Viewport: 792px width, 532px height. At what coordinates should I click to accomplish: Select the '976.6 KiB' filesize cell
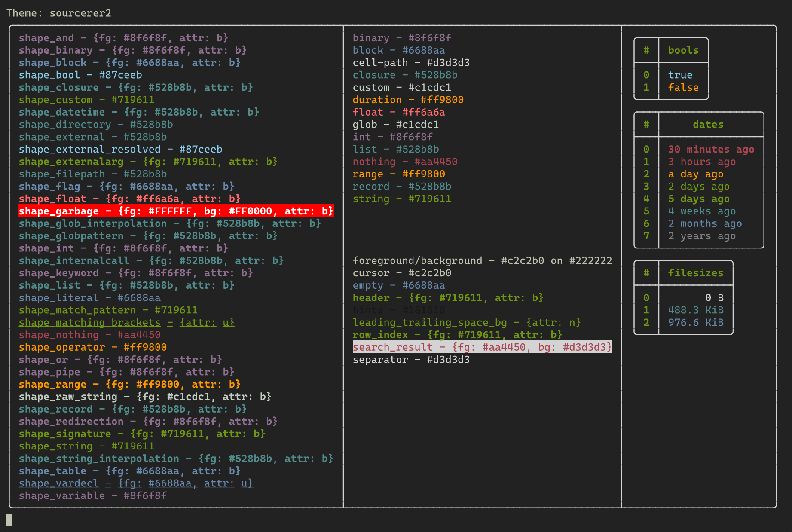tap(695, 323)
